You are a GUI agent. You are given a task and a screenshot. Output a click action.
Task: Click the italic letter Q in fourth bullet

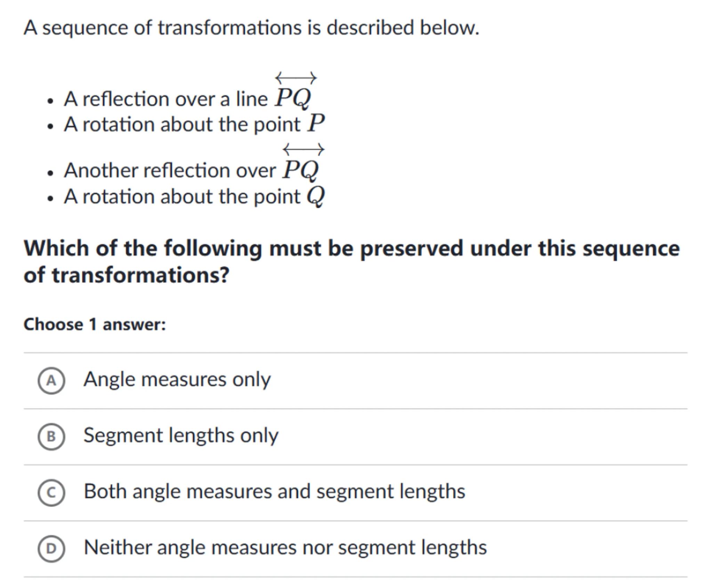click(316, 196)
